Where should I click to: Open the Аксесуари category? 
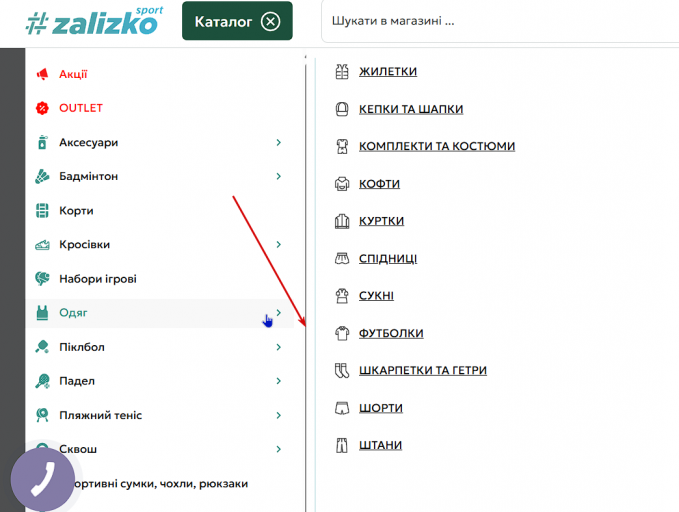click(89, 143)
